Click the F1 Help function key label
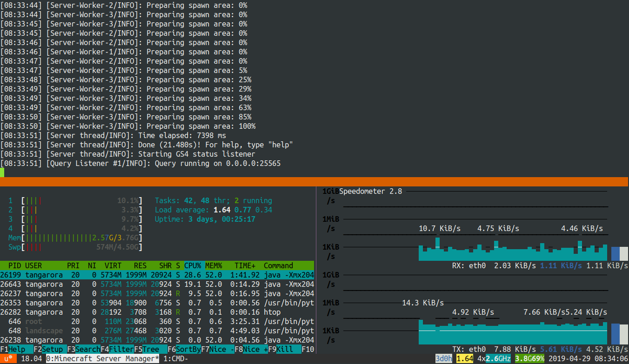The height and width of the screenshot is (364, 629). [x=17, y=349]
